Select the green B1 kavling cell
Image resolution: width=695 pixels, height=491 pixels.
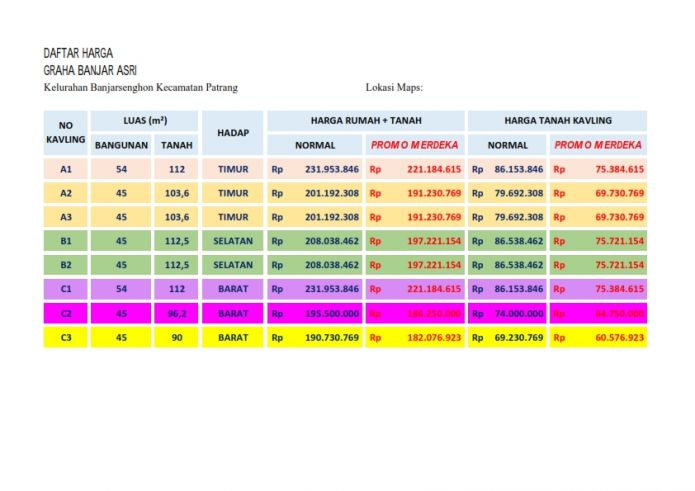(66, 241)
